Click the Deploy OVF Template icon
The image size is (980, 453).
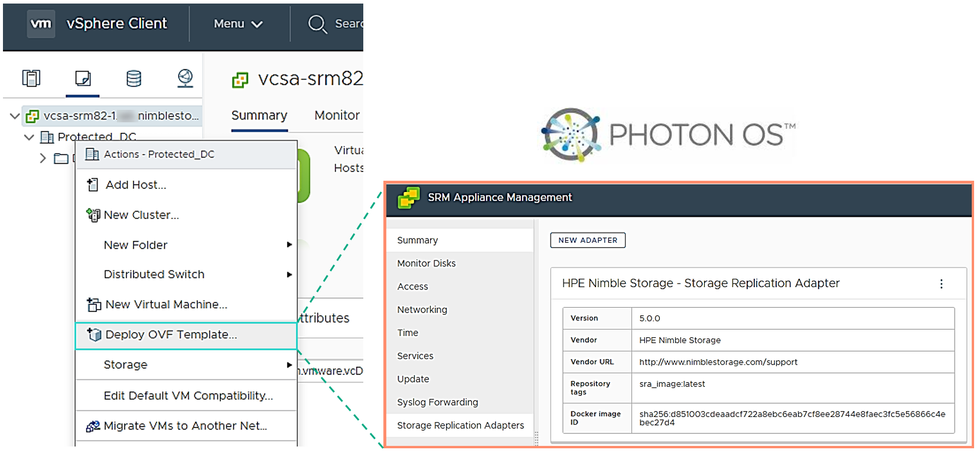coord(94,334)
